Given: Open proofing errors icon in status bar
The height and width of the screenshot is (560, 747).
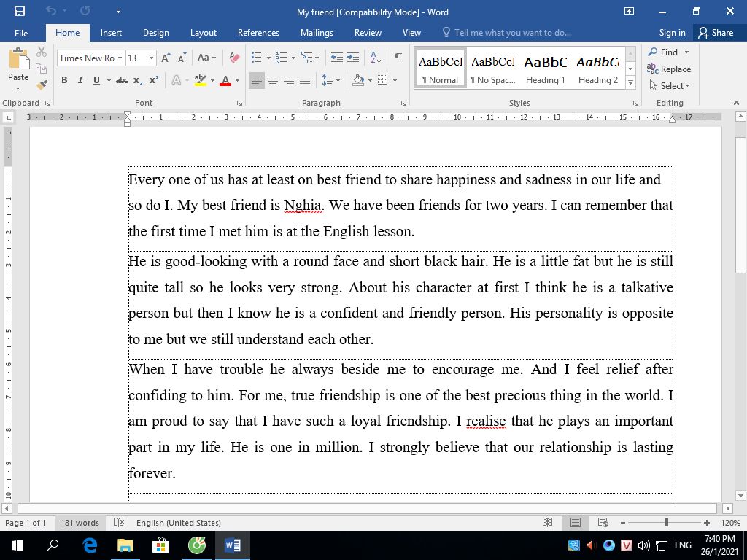Looking at the screenshot, I should coord(119,522).
